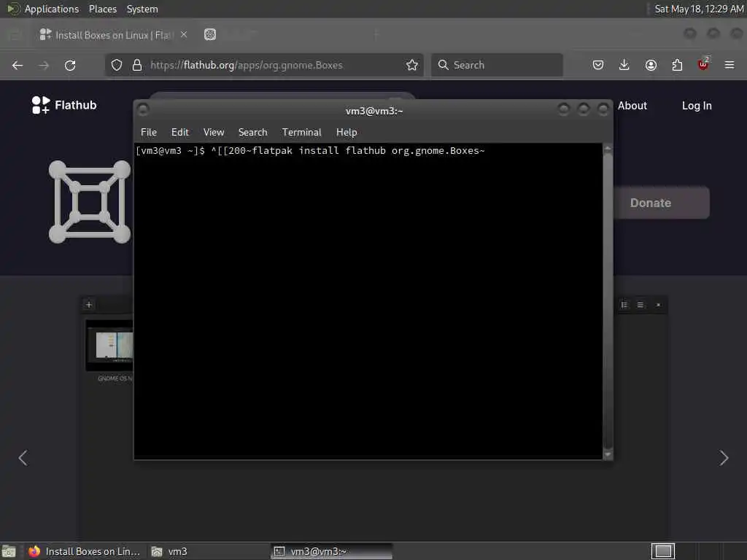Click GNOME OS thumbnail in screenshot

pyautogui.click(x=109, y=345)
